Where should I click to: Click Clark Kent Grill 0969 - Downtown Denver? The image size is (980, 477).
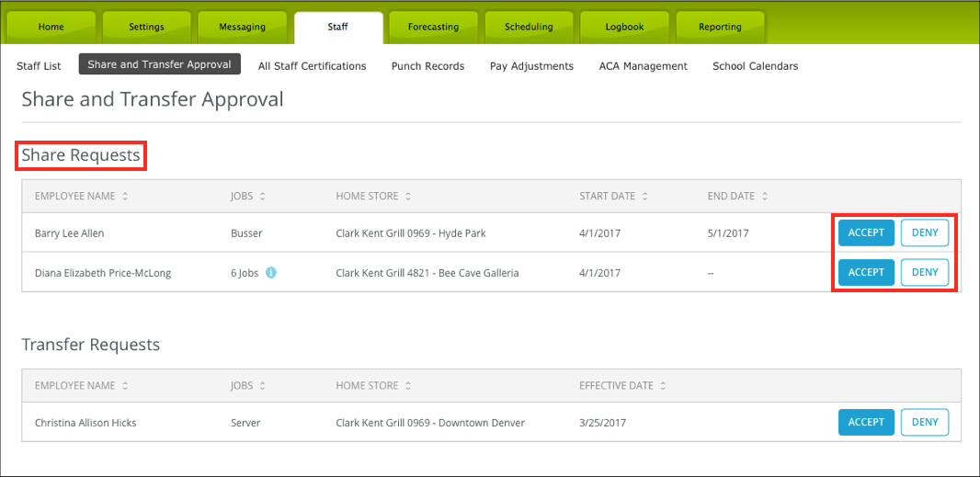[x=430, y=424]
